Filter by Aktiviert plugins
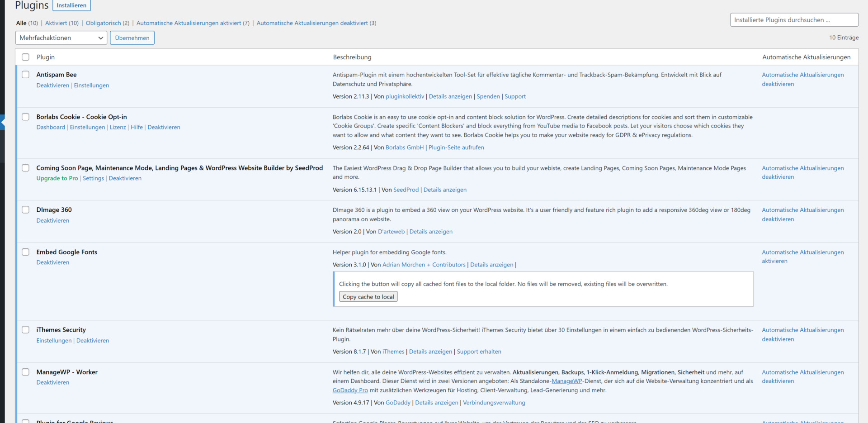This screenshot has height=423, width=868. tap(57, 23)
